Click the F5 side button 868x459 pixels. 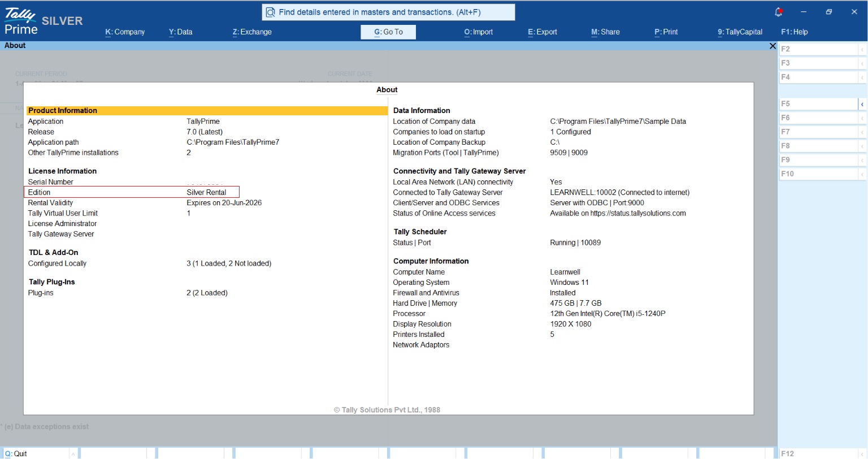(x=818, y=104)
